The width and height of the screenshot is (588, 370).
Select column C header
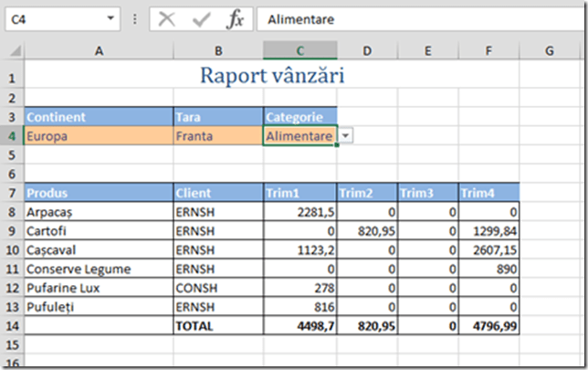tap(300, 51)
